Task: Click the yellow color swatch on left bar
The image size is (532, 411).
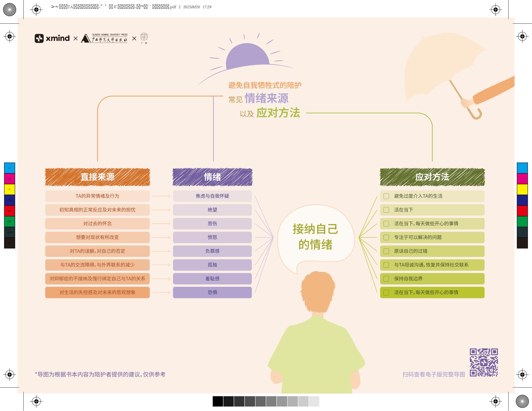Action: (x=9, y=189)
